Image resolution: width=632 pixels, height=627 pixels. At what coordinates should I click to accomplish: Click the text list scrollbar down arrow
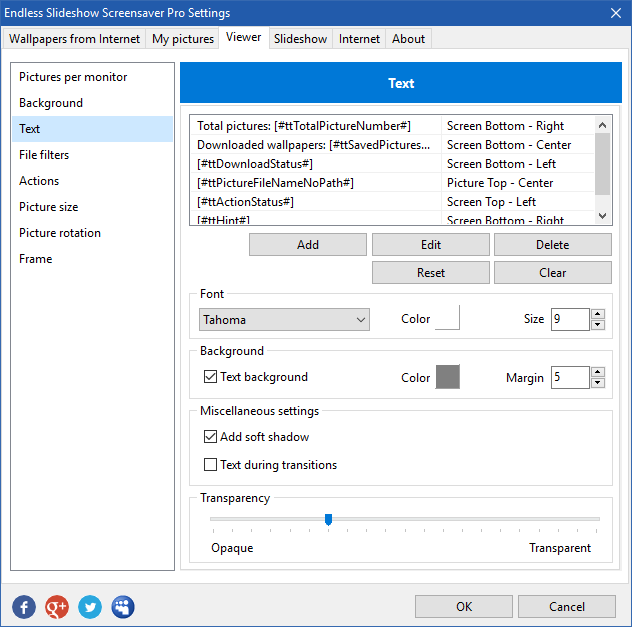coord(603,216)
